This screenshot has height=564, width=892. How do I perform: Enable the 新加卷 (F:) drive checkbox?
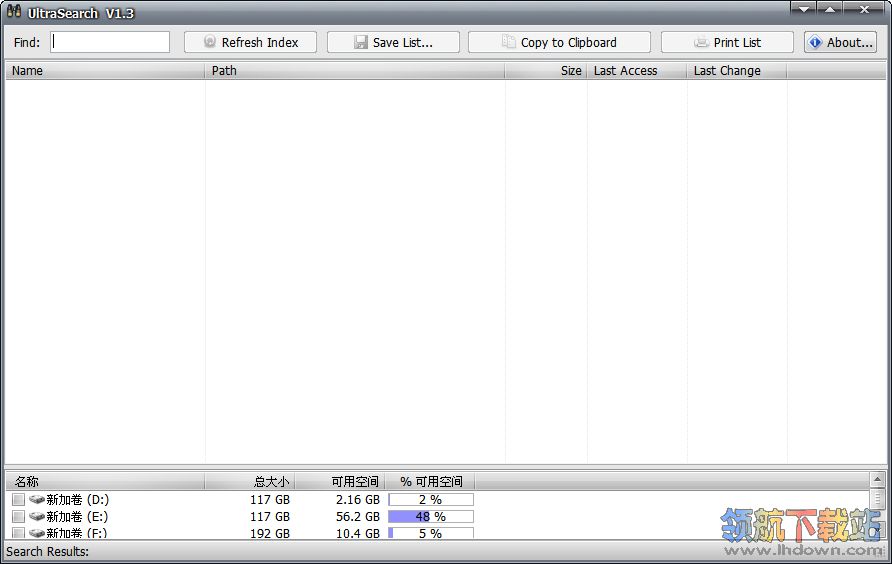coord(18,533)
